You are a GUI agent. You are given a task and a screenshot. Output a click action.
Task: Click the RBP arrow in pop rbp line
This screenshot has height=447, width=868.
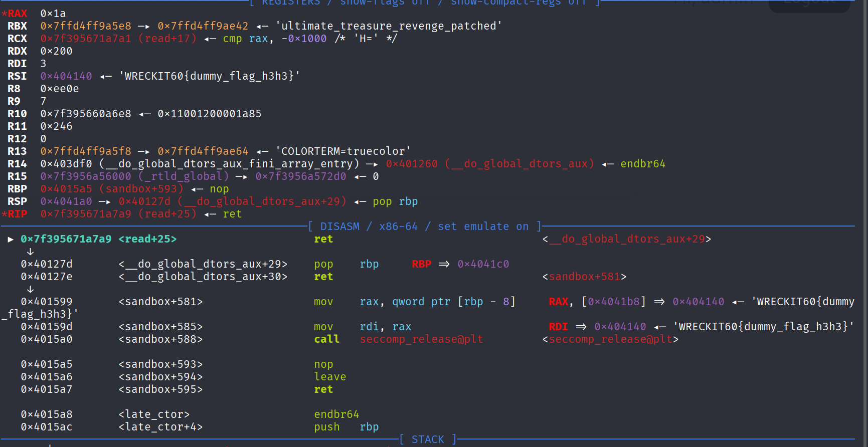coord(444,264)
